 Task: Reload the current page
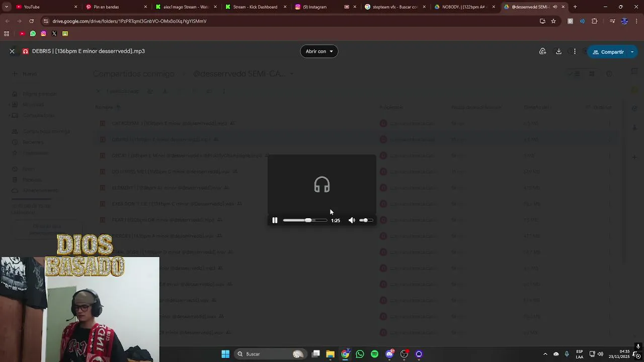pos(31,21)
